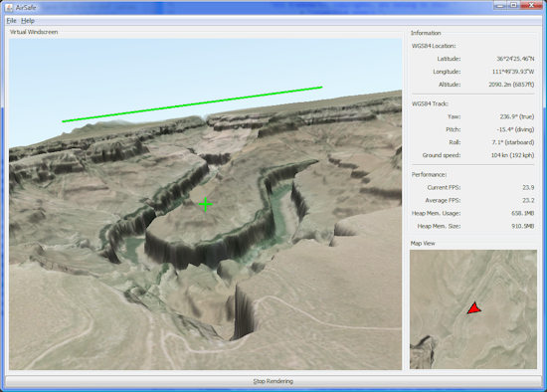Click the Performance heading
This screenshot has width=547, height=392.
click(429, 174)
